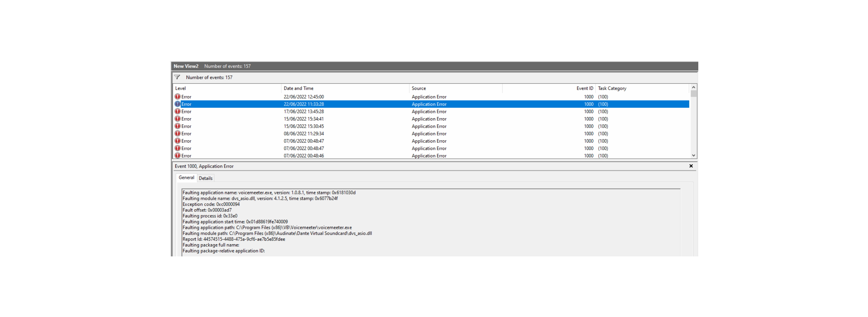The width and height of the screenshot is (868, 317).
Task: Sort events by Level column
Action: coord(227,88)
